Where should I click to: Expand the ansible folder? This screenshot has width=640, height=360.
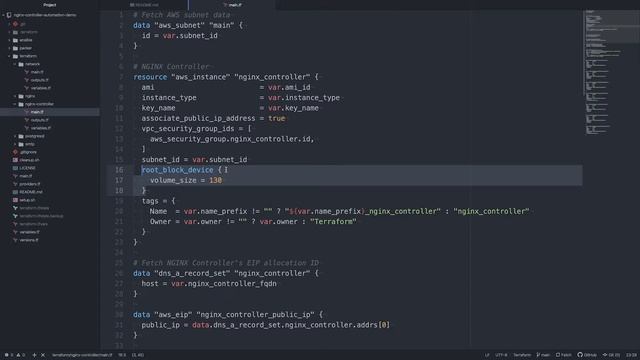pos(9,40)
